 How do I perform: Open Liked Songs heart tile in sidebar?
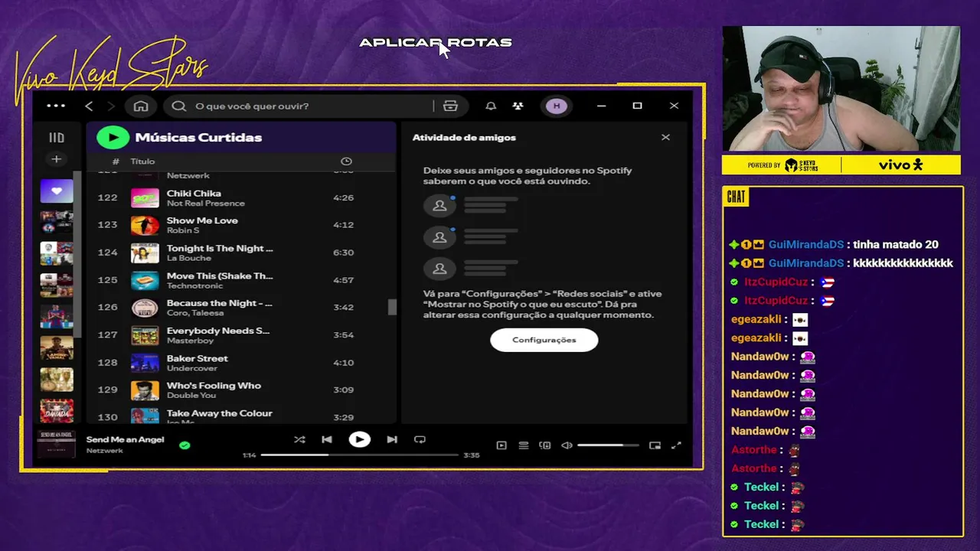pyautogui.click(x=57, y=191)
